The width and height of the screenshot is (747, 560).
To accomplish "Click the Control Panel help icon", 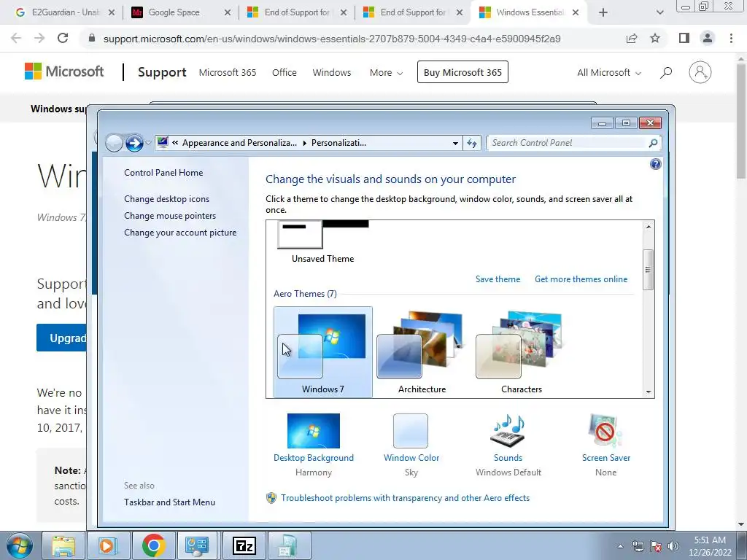I will click(656, 164).
